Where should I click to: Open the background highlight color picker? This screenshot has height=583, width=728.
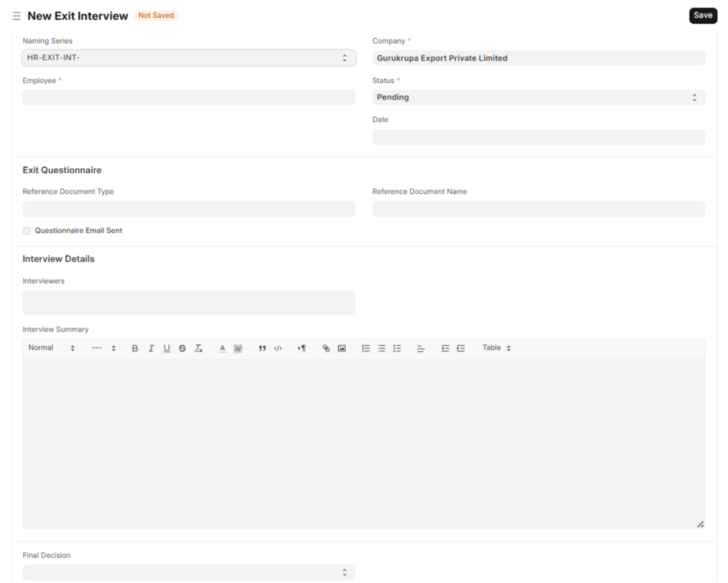point(238,348)
